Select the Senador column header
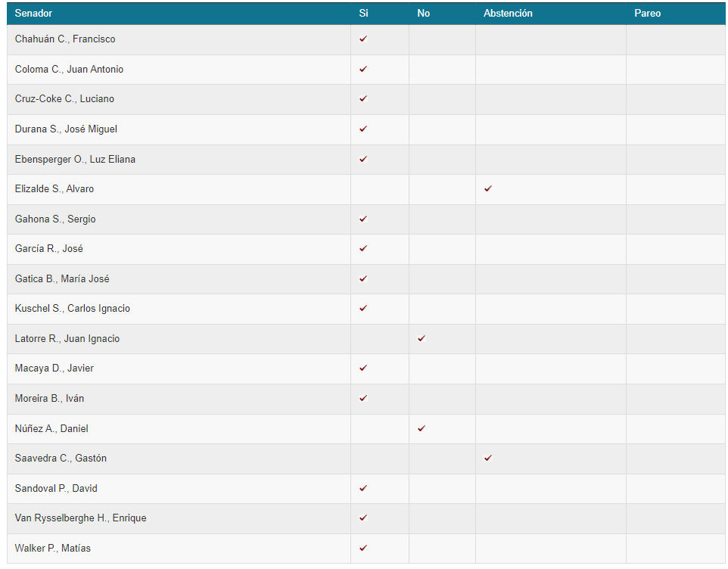The height and width of the screenshot is (569, 728). tap(33, 13)
